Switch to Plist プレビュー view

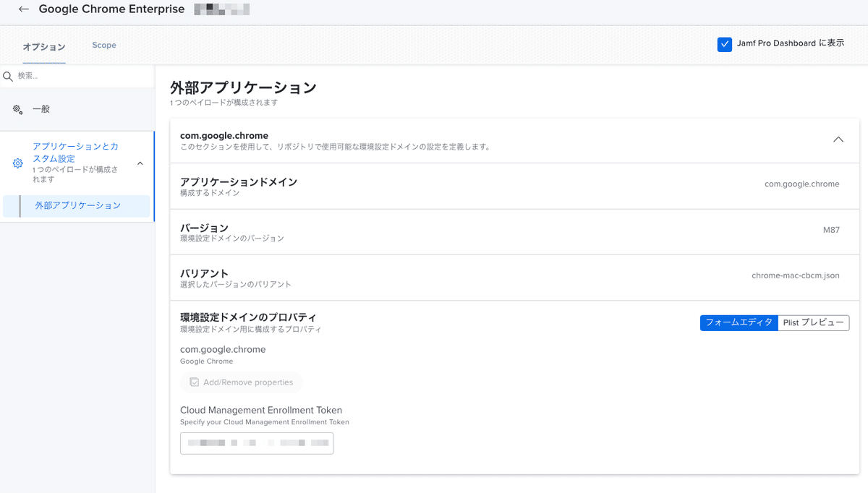click(x=814, y=323)
